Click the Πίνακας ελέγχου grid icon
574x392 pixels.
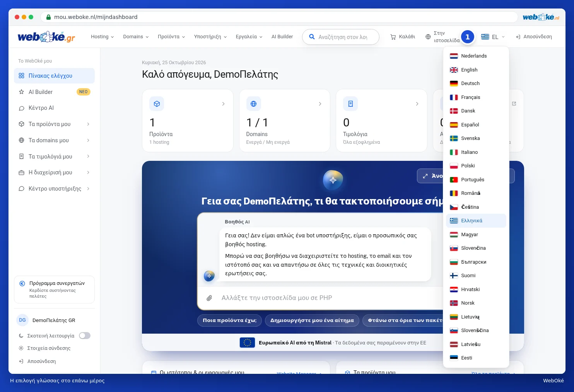(x=22, y=76)
